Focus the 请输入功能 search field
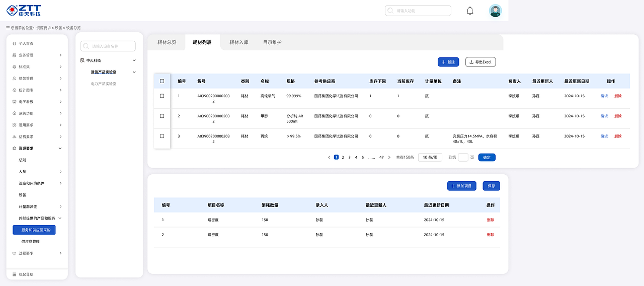644x286 pixels. point(418,11)
